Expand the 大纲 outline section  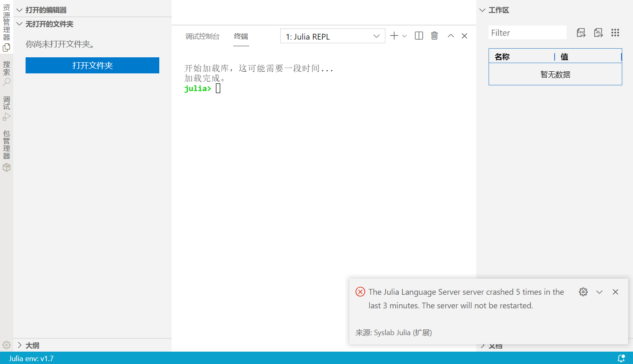19,345
